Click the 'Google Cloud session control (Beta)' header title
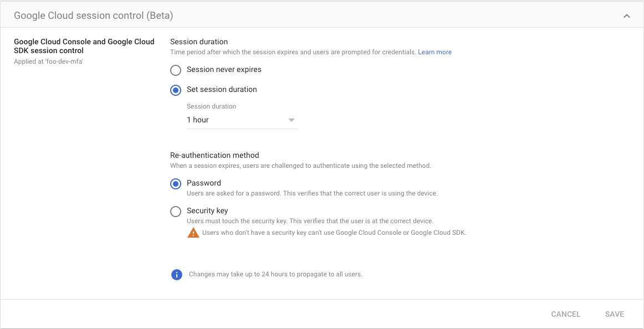Screen dimensions: 644x329 93,16
